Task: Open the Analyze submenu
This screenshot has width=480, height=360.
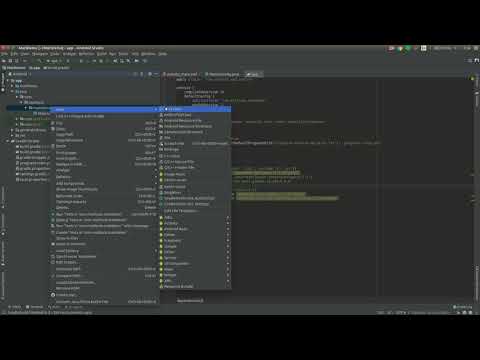Action: coord(104,170)
